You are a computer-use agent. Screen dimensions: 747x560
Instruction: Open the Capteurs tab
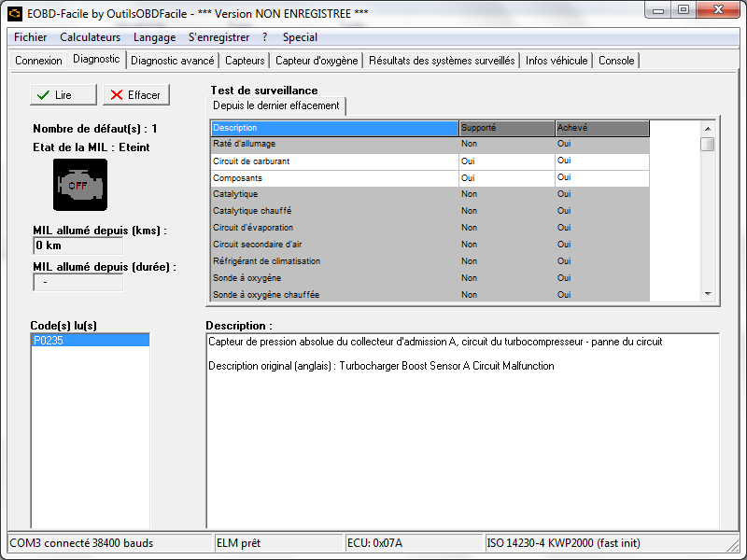coord(245,61)
